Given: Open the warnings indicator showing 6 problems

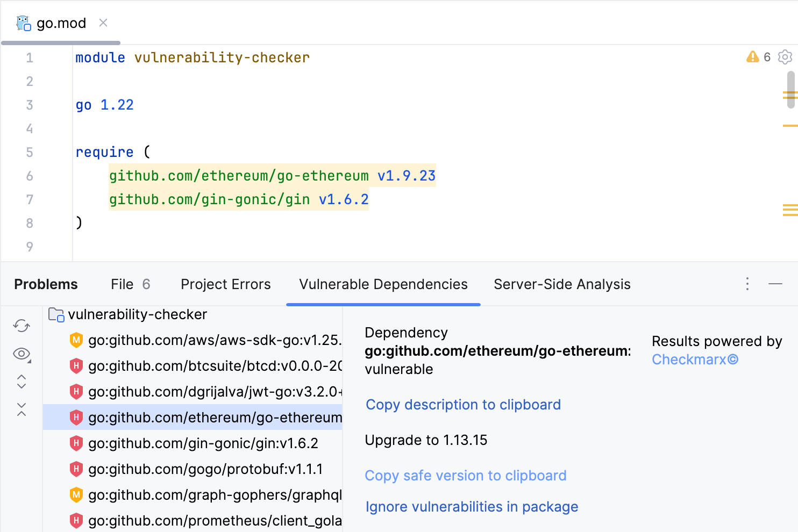Looking at the screenshot, I should [x=758, y=57].
